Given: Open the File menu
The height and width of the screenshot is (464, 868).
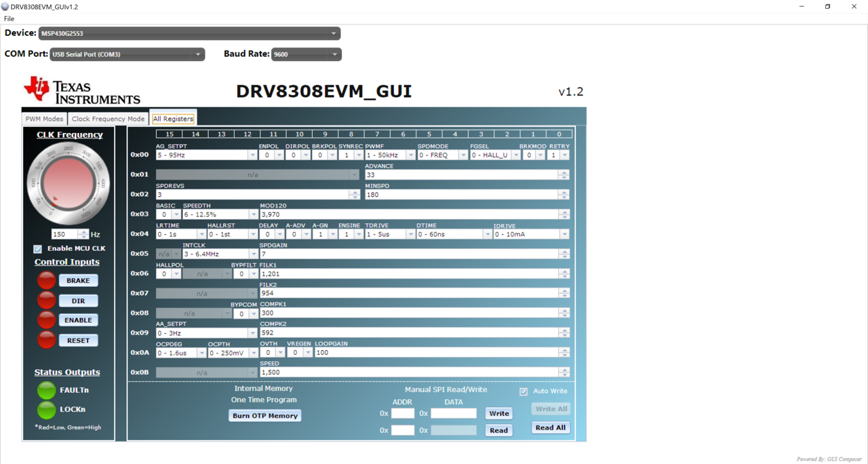Looking at the screenshot, I should pos(9,18).
